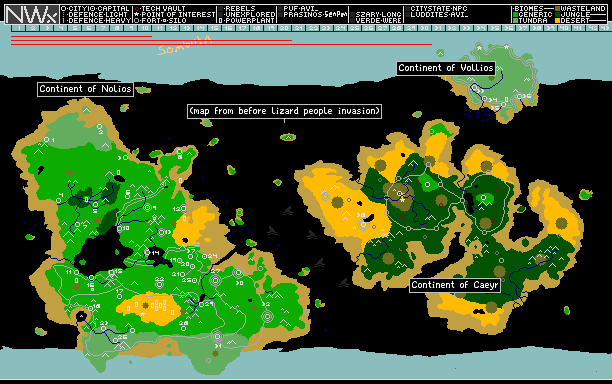Open the Continent of Vollios label
The image size is (612, 384).
pyautogui.click(x=446, y=68)
